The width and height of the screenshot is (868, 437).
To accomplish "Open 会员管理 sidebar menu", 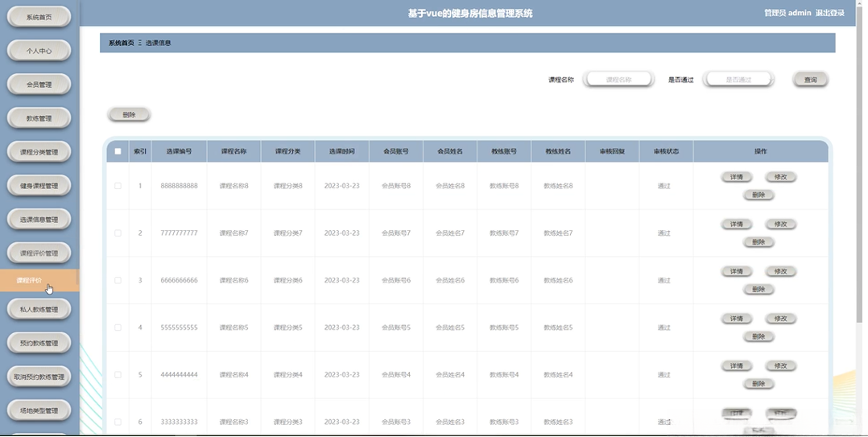I will pyautogui.click(x=39, y=84).
